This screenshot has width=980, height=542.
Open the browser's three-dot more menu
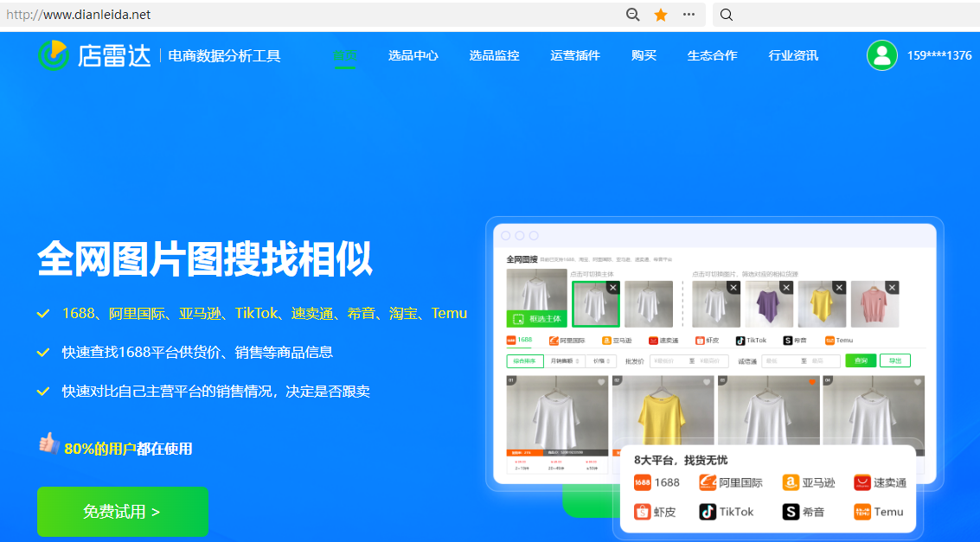pyautogui.click(x=689, y=15)
